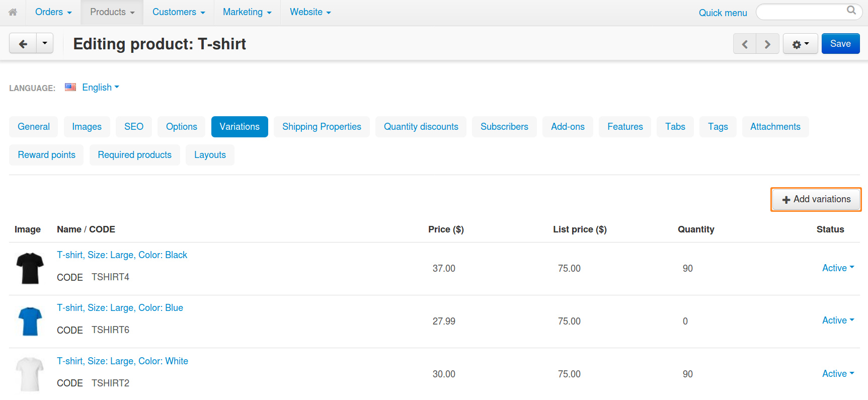Screen dimensions: 868x400
Task: Open the Orders menu
Action: 53,12
